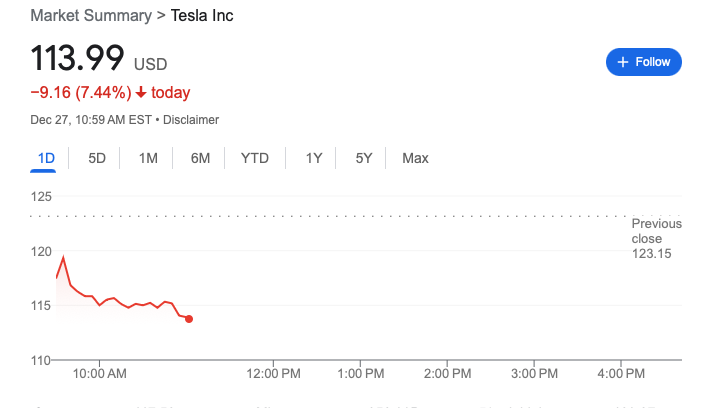Image resolution: width=705 pixels, height=408 pixels.
Task: Select the YTD tab
Action: point(254,158)
